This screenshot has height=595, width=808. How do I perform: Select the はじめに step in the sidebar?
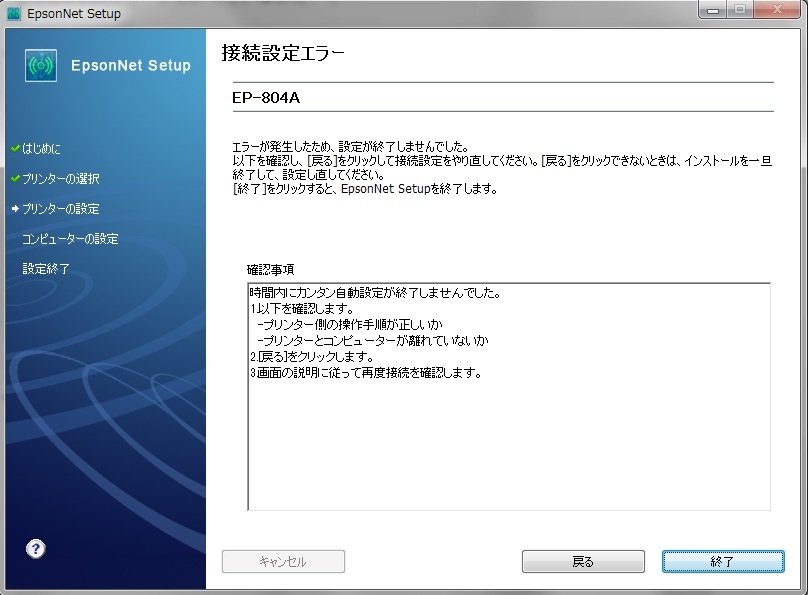pos(41,149)
